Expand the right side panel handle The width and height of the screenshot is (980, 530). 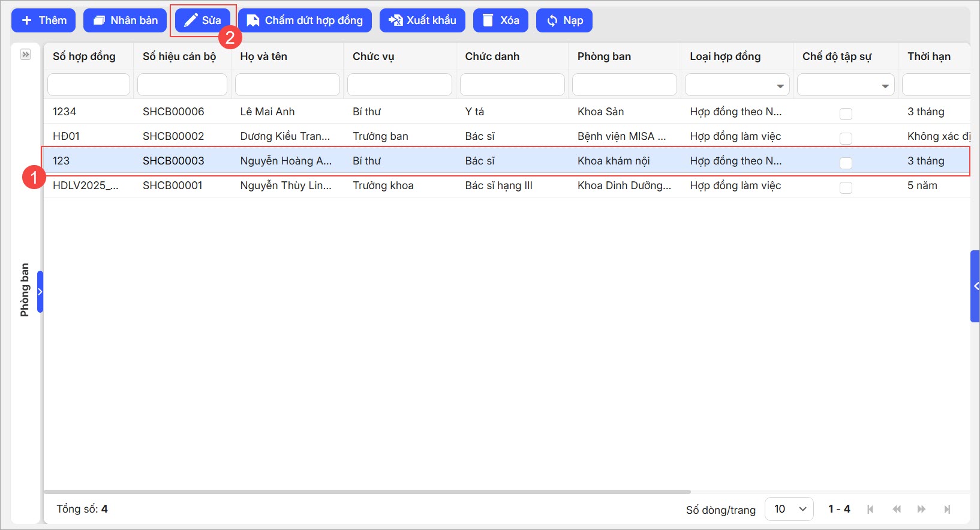point(975,286)
